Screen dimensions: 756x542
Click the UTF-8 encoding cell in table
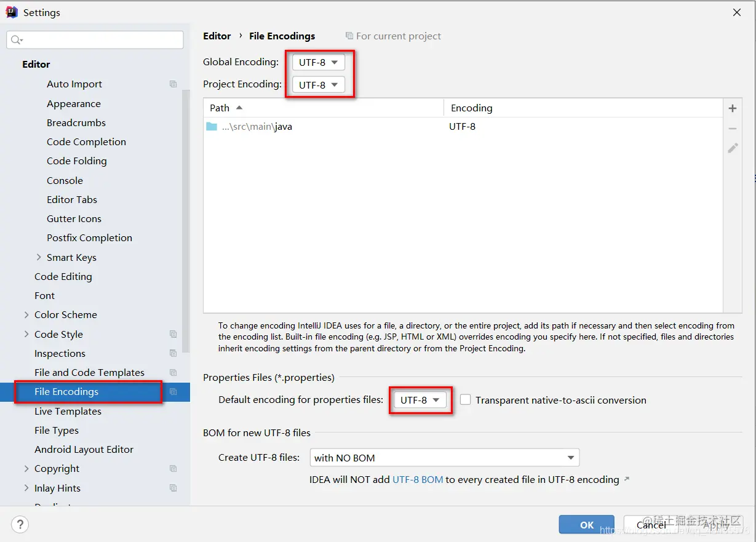click(462, 127)
